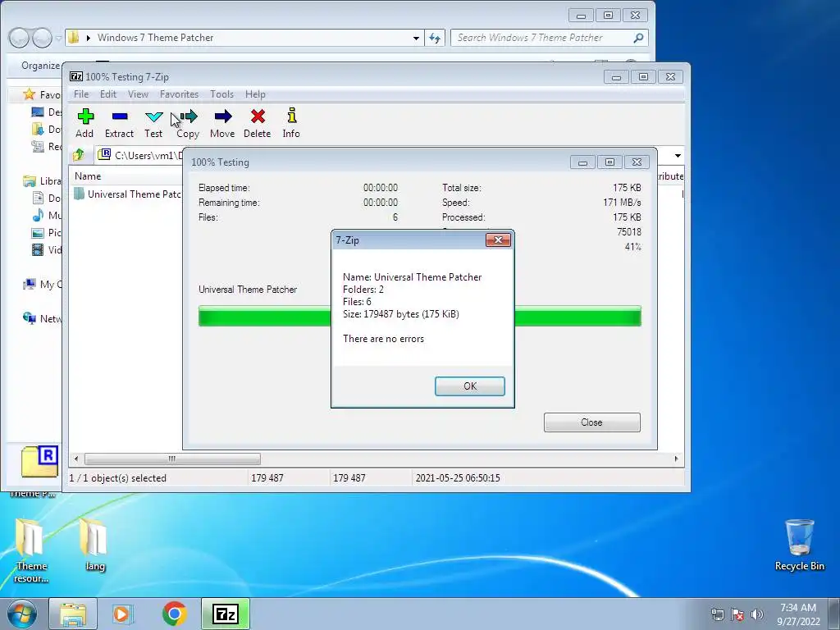Screen dimensions: 840x630
Task: Open the Tools menu in 7-Zip
Action: [221, 94]
